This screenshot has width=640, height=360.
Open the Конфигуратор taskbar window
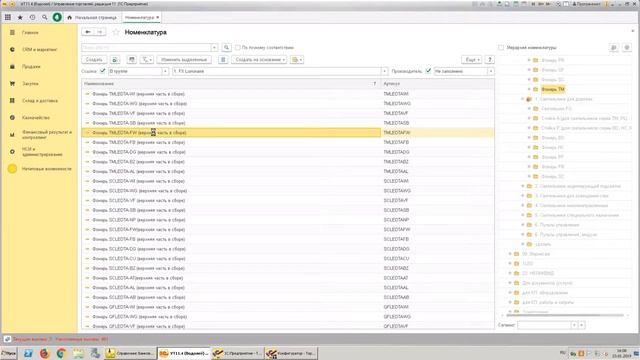click(x=290, y=353)
